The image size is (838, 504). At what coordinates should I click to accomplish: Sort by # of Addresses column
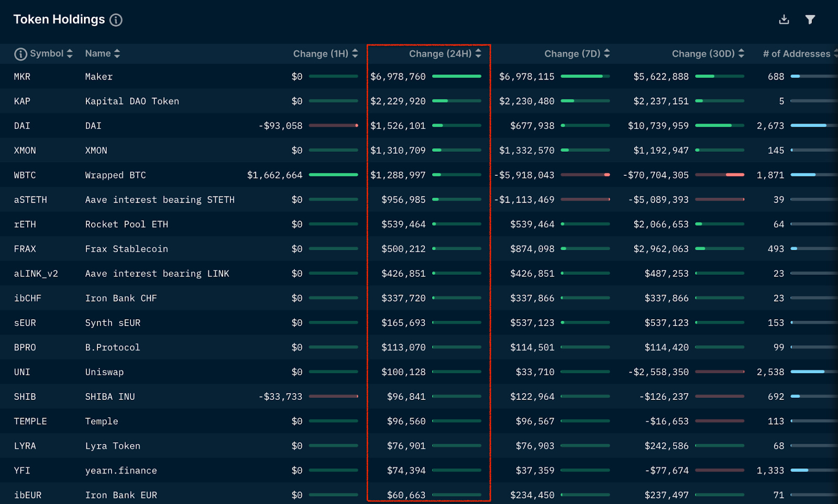[x=835, y=53]
